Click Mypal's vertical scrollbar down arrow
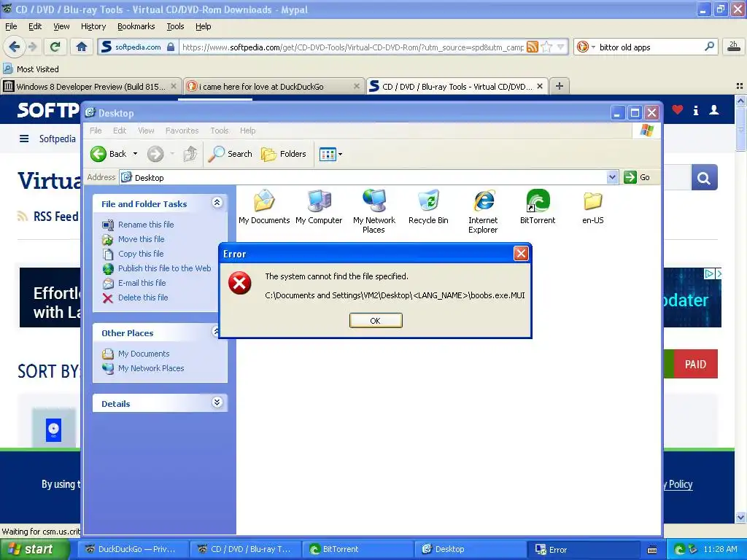 (740, 517)
